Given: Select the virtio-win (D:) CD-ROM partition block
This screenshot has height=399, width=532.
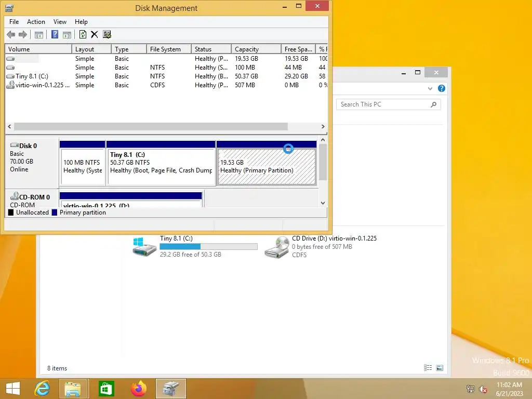Looking at the screenshot, I should 130,200.
